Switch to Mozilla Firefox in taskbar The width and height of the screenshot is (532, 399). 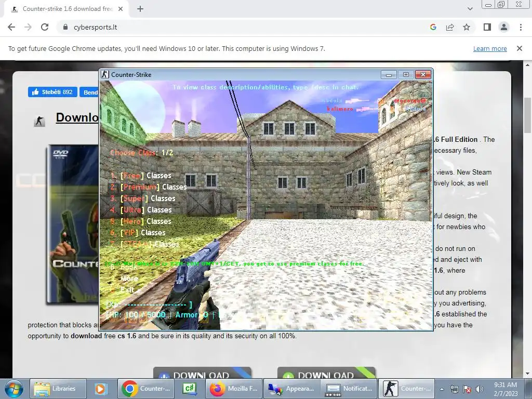(x=234, y=389)
